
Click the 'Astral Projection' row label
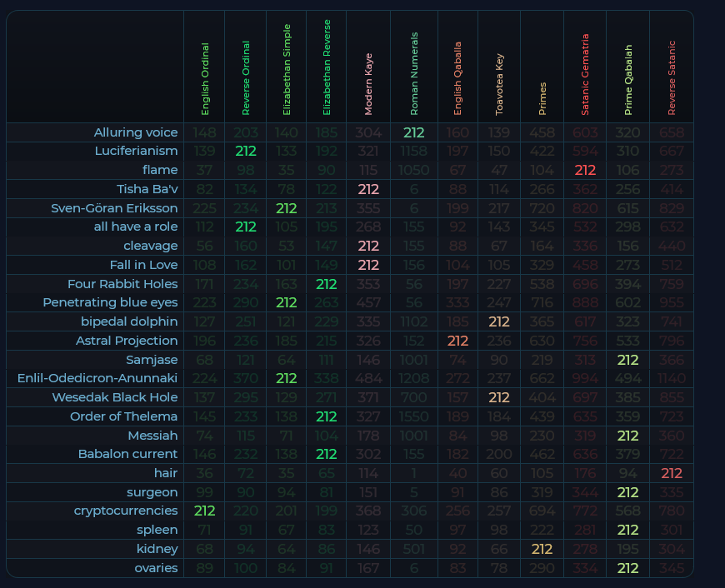[x=127, y=341]
